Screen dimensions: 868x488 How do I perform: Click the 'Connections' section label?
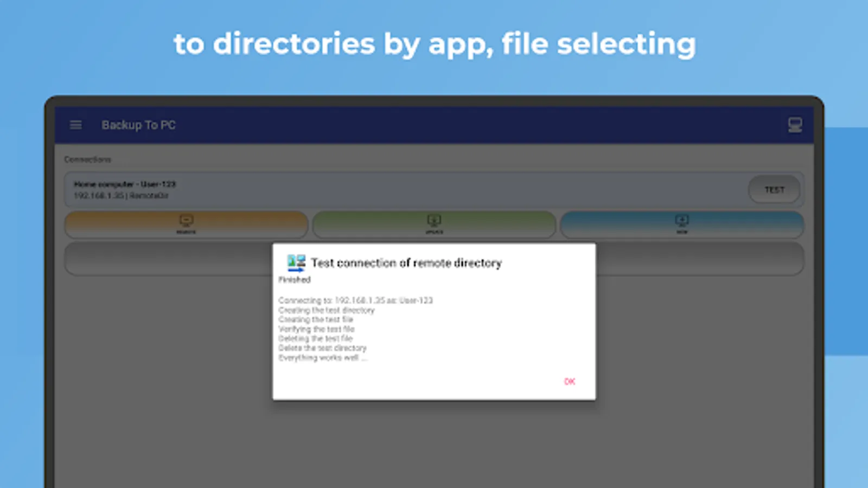coord(87,159)
